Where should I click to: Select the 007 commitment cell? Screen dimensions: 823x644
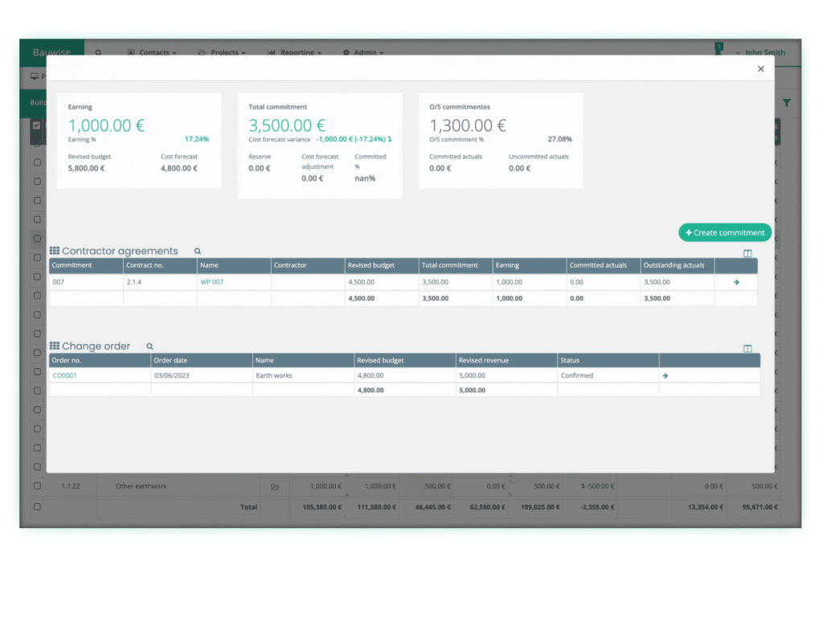[86, 282]
